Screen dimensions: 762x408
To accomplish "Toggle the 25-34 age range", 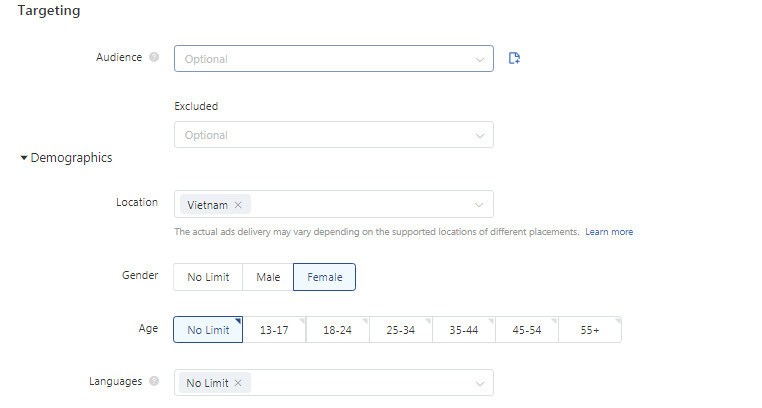I will point(400,330).
